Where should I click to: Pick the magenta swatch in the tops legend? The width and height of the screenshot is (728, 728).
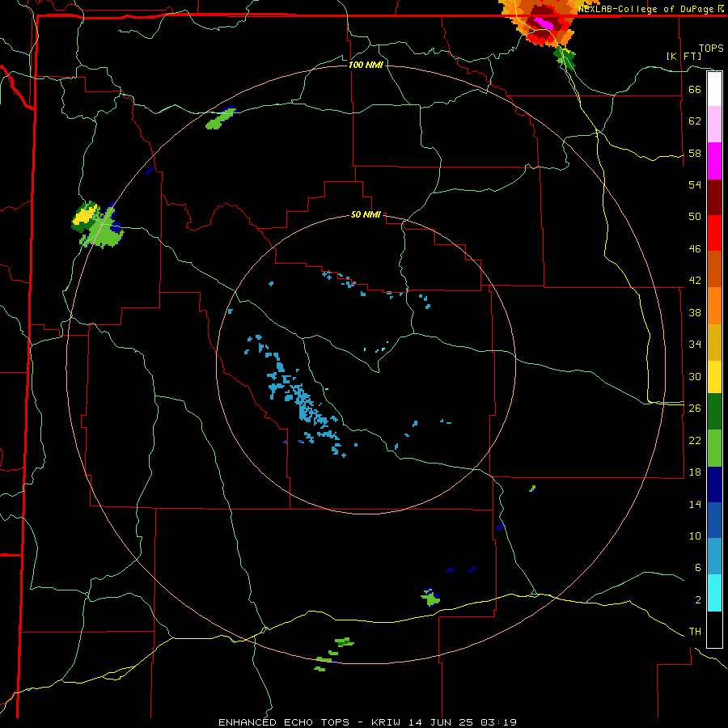click(x=714, y=161)
